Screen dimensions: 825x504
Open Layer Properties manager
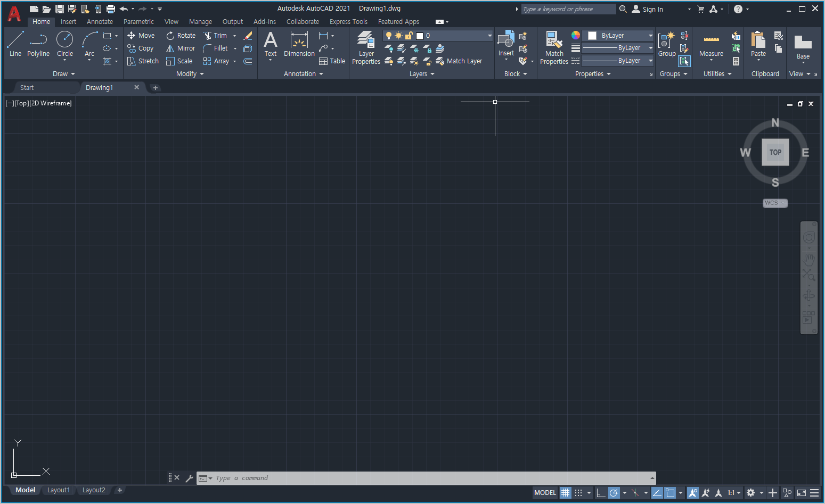(366, 48)
